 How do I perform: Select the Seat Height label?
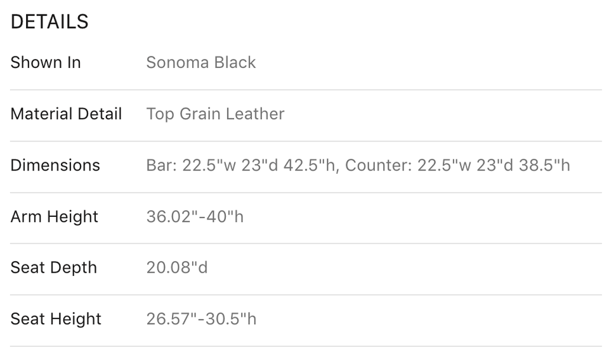[x=56, y=319]
